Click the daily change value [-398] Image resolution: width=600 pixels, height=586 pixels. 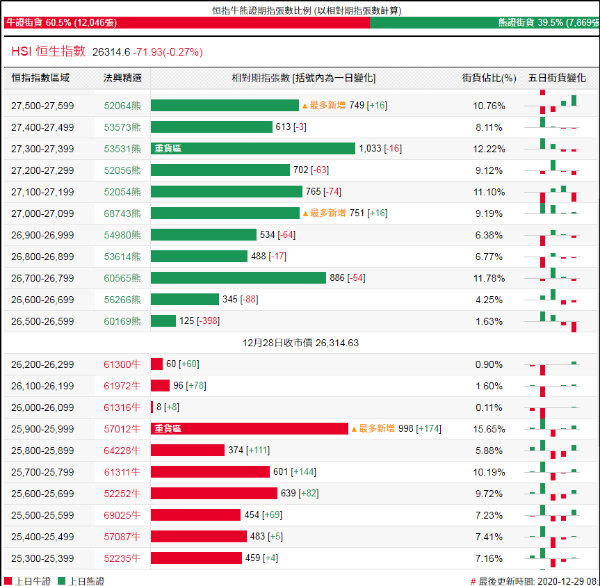point(208,321)
